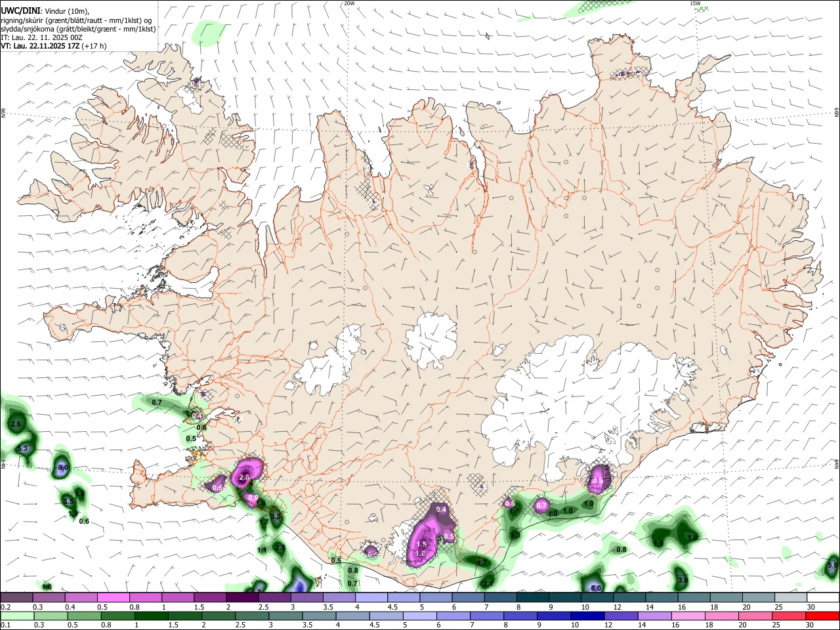
Task: Choose the lower legend swatch labeled 3.5
Action: click(319, 616)
